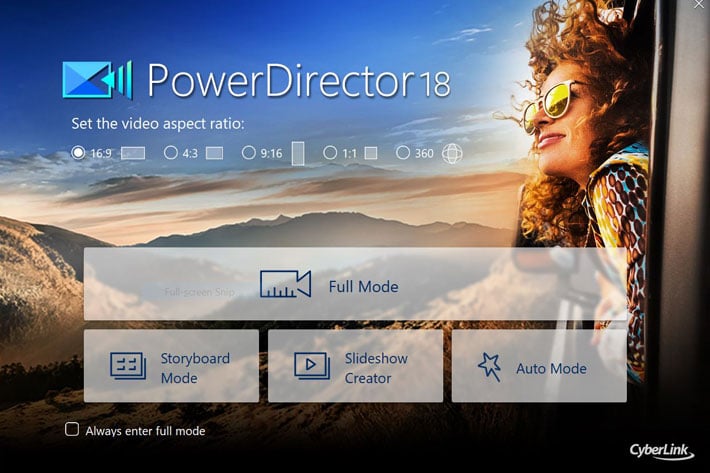Choose the 4:3 aspect ratio option
Image resolution: width=710 pixels, height=473 pixels.
(171, 153)
